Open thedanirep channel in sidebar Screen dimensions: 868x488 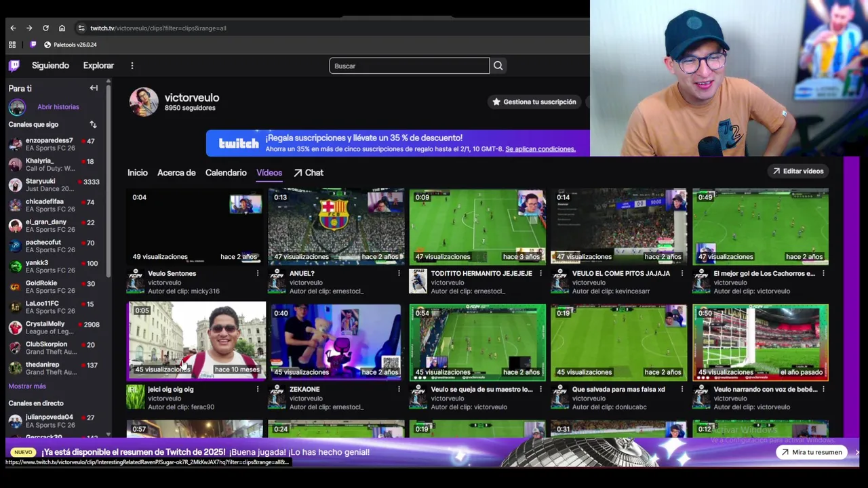(x=54, y=368)
